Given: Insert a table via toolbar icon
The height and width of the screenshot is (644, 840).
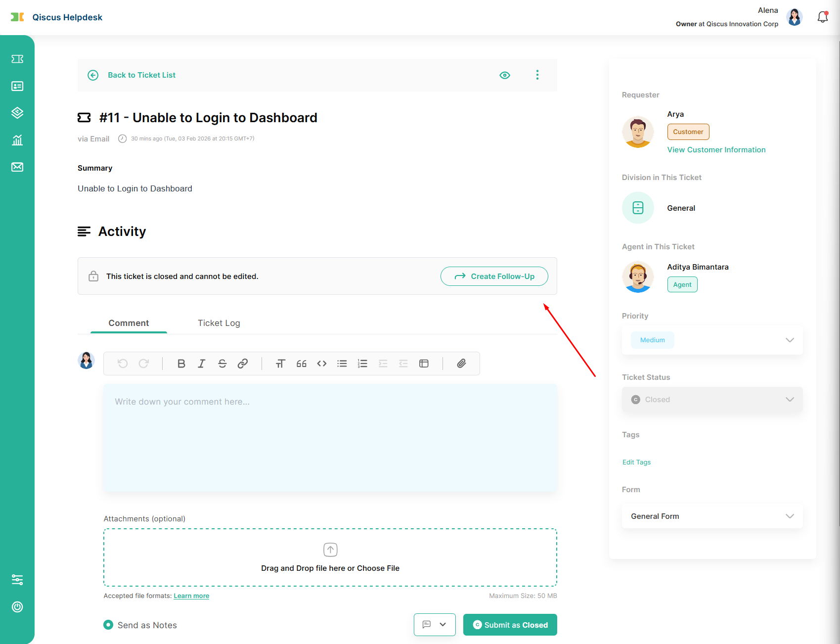Looking at the screenshot, I should point(424,364).
